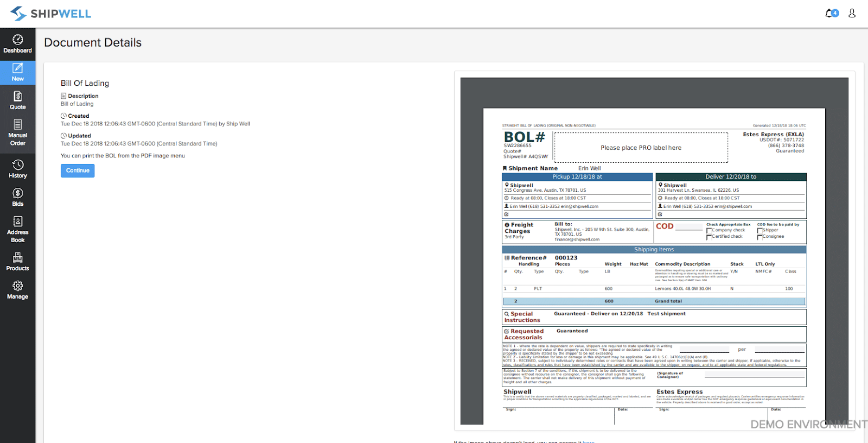Check the Company check box in BOL
868x443 pixels.
coord(709,231)
